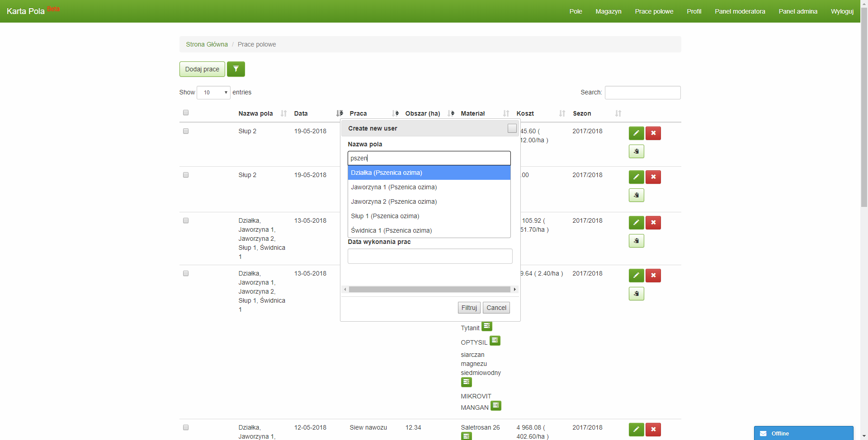This screenshot has height=440, width=868.
Task: Tick the checkbox for 12-05-2018 row
Action: tap(186, 427)
